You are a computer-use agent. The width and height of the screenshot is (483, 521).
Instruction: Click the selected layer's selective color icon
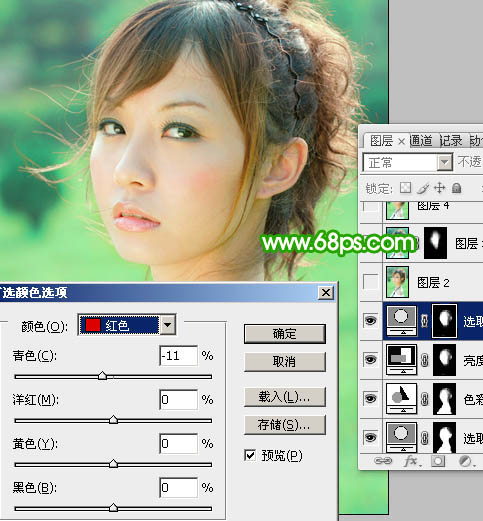click(401, 320)
